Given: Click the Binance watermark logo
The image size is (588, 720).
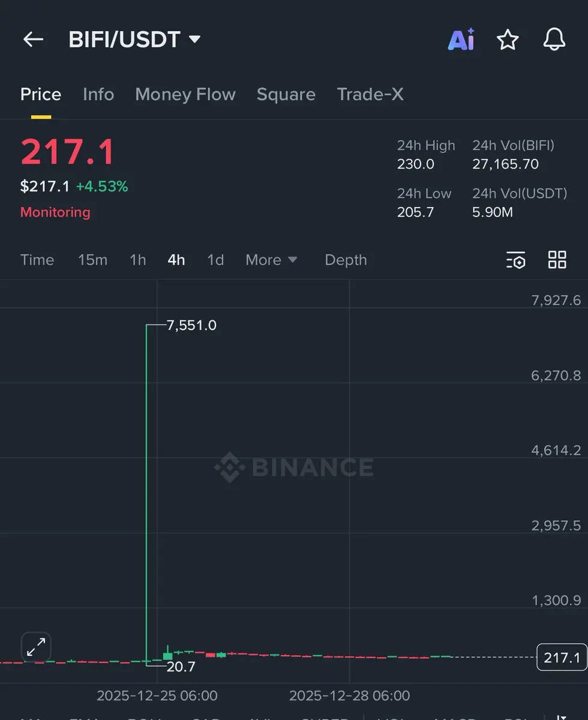Looking at the screenshot, I should point(294,467).
